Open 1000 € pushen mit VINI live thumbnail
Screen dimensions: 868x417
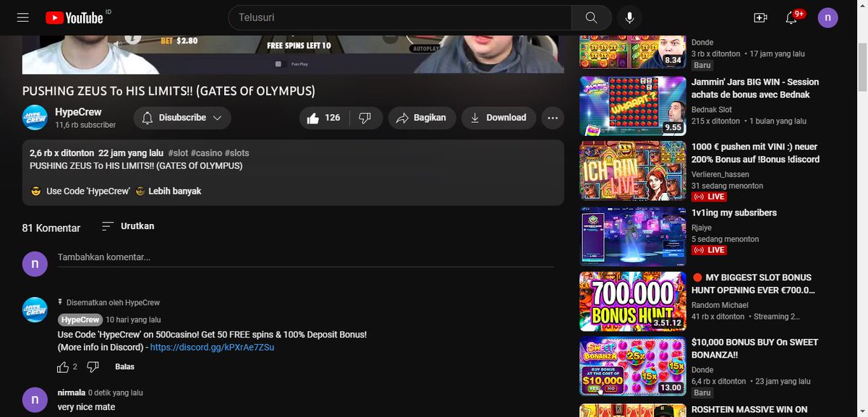click(633, 171)
